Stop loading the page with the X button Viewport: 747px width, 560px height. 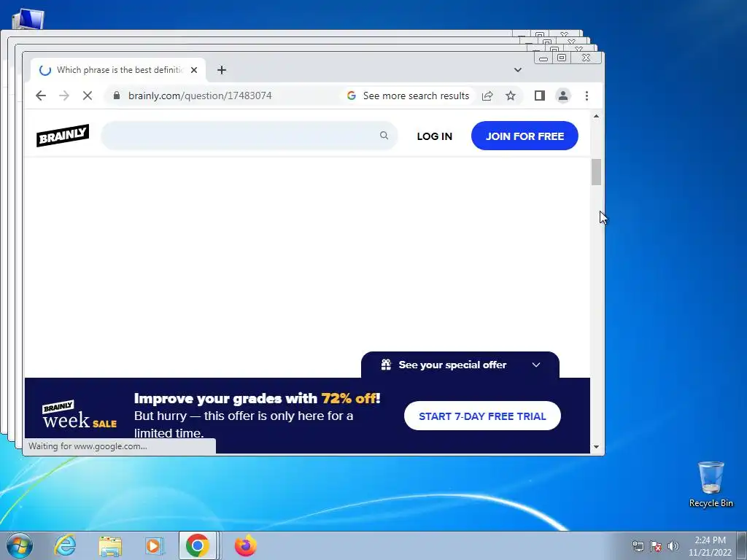tap(88, 96)
